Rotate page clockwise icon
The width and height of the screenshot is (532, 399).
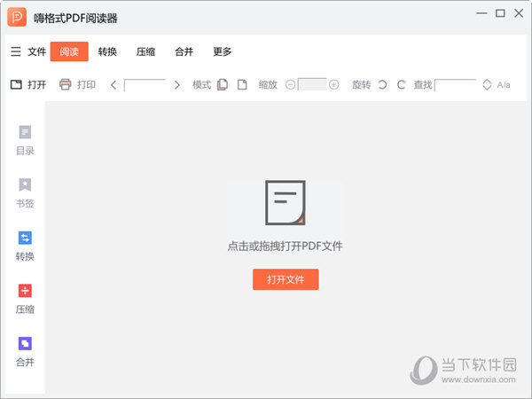401,84
